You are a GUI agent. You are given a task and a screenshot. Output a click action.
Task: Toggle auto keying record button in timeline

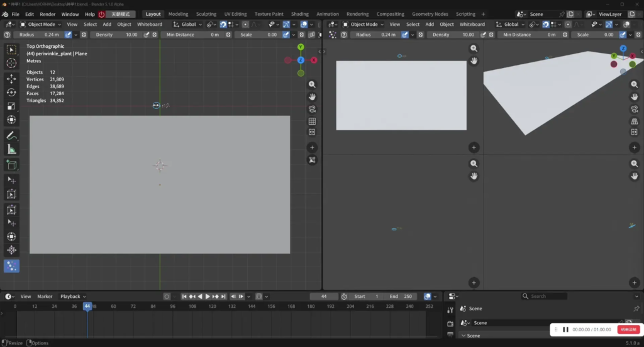coord(166,297)
